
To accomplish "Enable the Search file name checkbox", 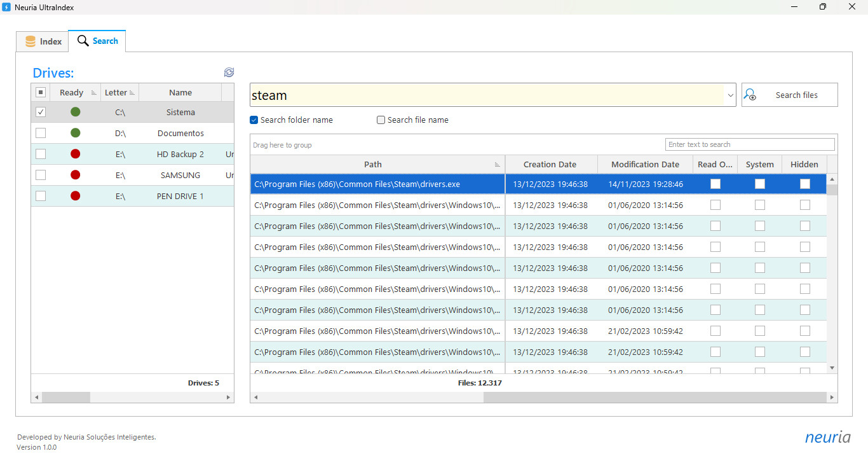I will coord(381,120).
